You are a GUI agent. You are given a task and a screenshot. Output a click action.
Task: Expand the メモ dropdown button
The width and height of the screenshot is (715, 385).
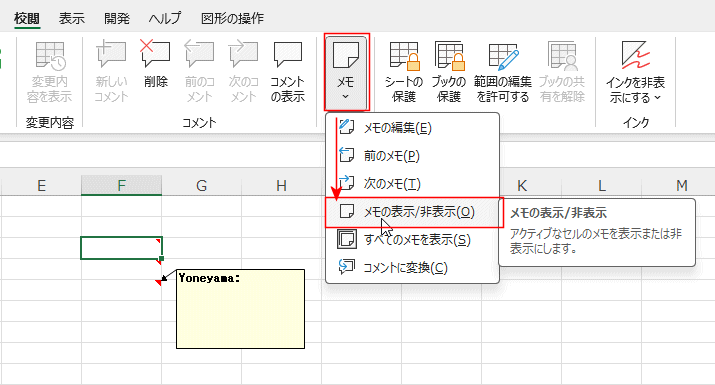(346, 73)
